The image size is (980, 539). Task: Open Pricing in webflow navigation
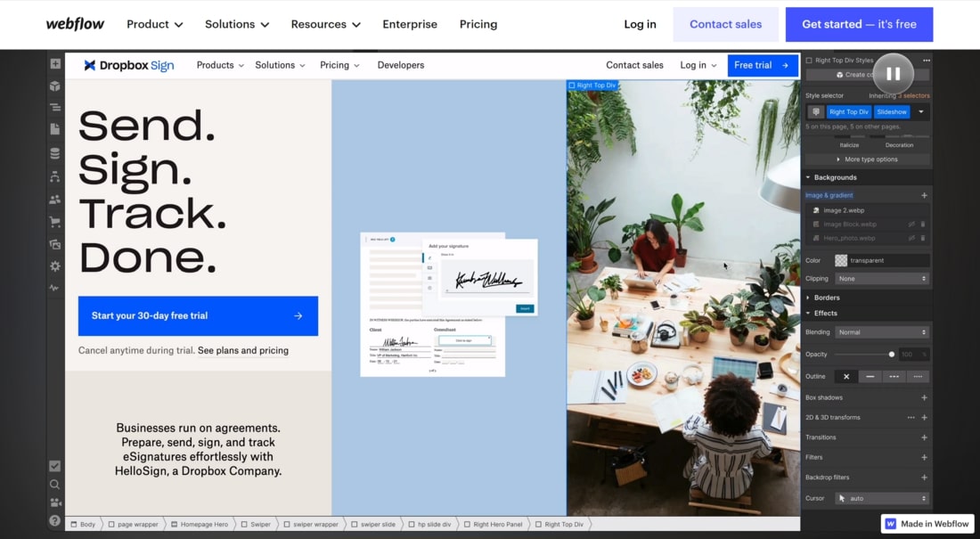(x=478, y=24)
